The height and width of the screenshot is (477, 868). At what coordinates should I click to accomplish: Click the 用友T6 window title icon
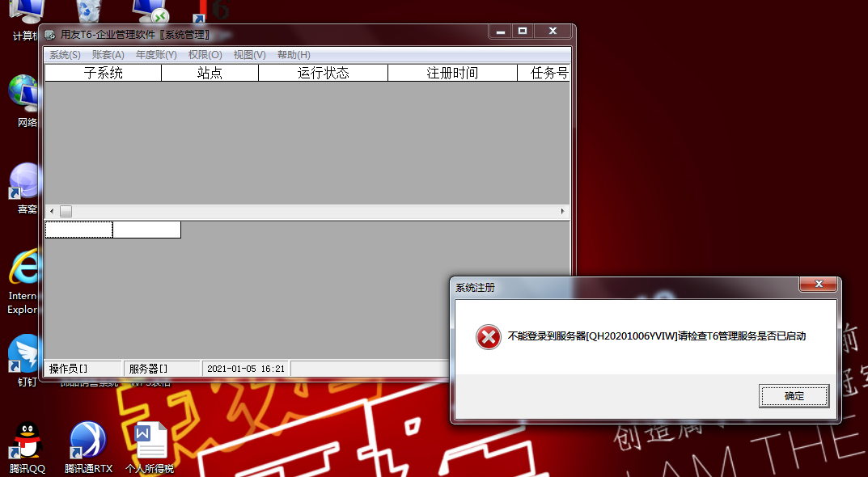(x=50, y=35)
